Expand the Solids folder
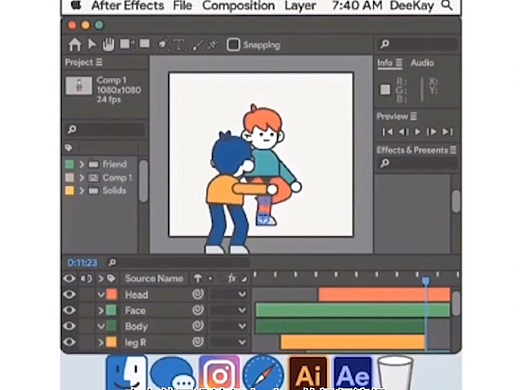520x390 pixels. coord(82,191)
